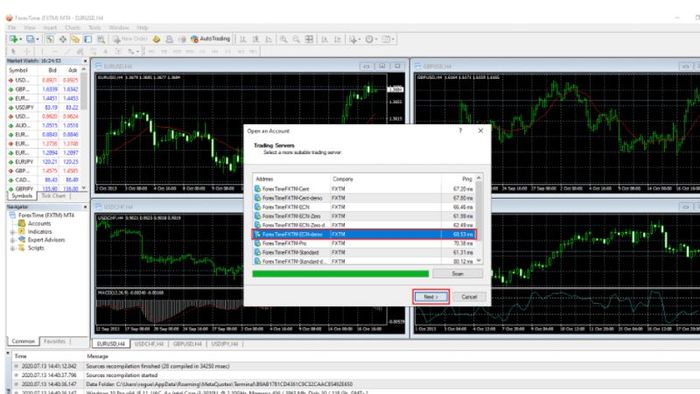Switch to the GBPUSD,H4 chart tab
700x394 pixels.
click(187, 344)
